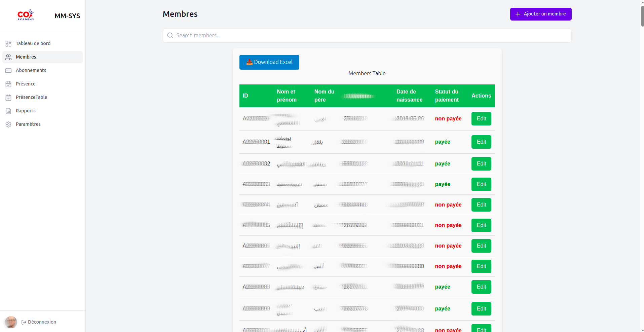The image size is (644, 332).
Task: Click the search magnifier icon
Action: pyautogui.click(x=170, y=36)
